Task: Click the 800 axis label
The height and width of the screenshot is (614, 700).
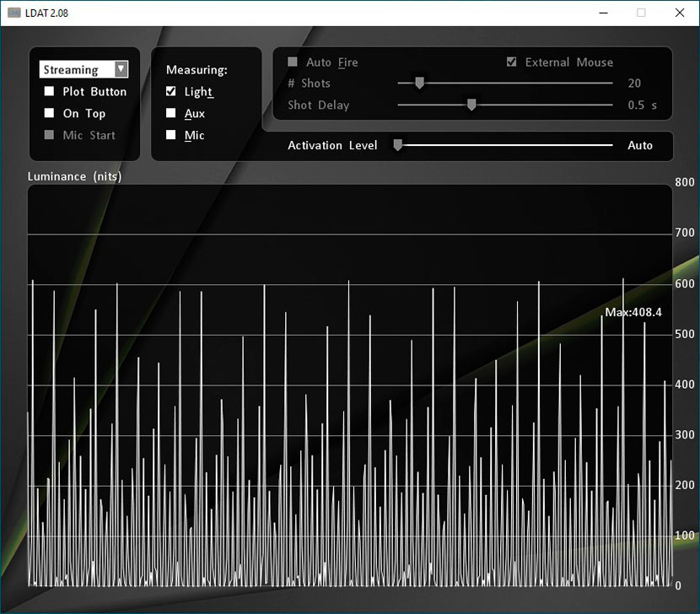Action: (685, 182)
